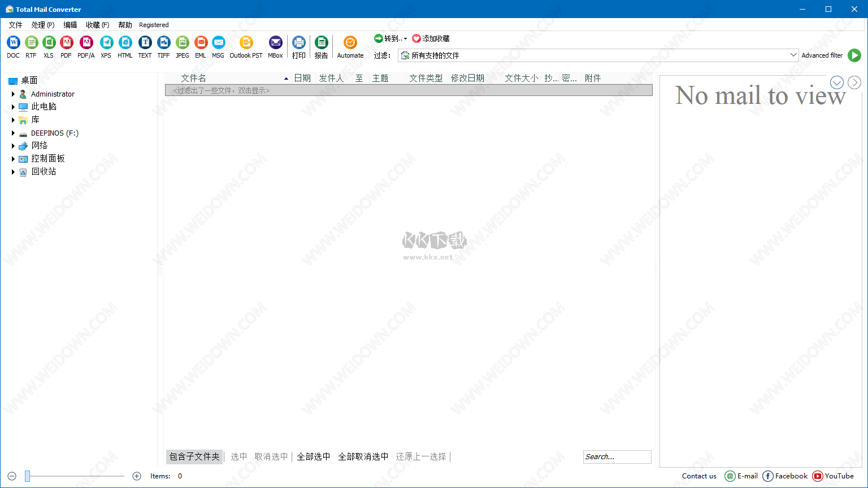Expand the 此电脑 tree node

[12, 107]
